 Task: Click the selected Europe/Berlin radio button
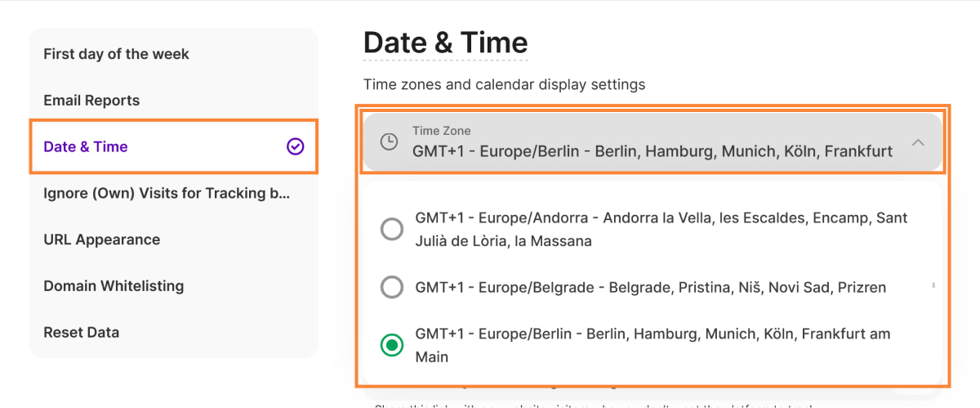coord(392,345)
